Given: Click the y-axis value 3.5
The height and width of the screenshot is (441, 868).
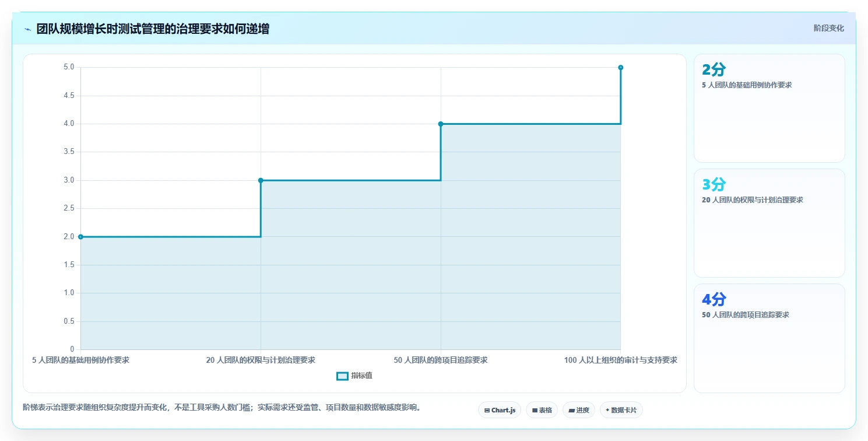Looking at the screenshot, I should click(x=69, y=152).
